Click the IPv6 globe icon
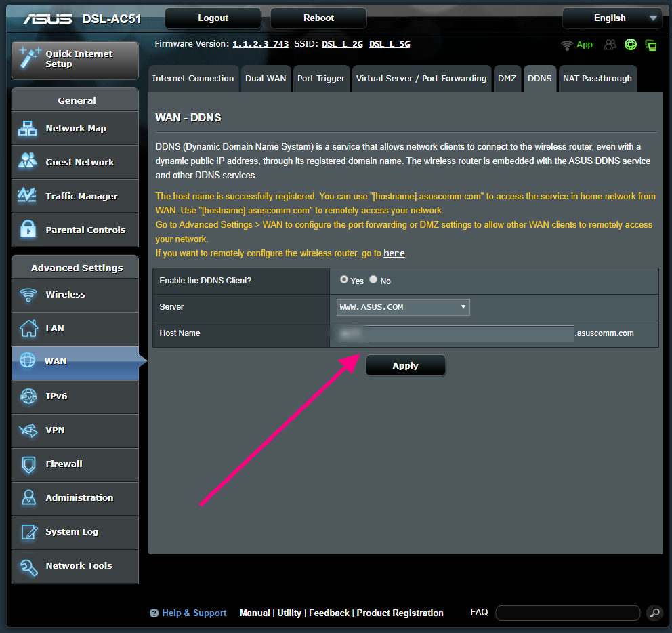 point(28,396)
